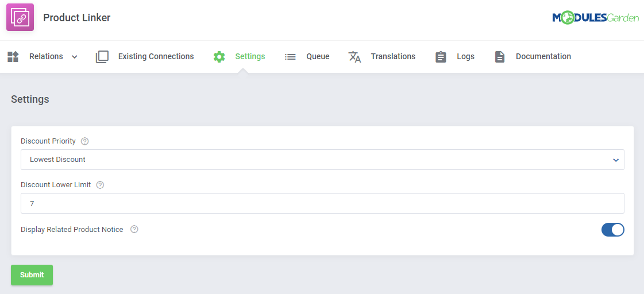View the Logs tab
This screenshot has height=294, width=644.
[466, 57]
